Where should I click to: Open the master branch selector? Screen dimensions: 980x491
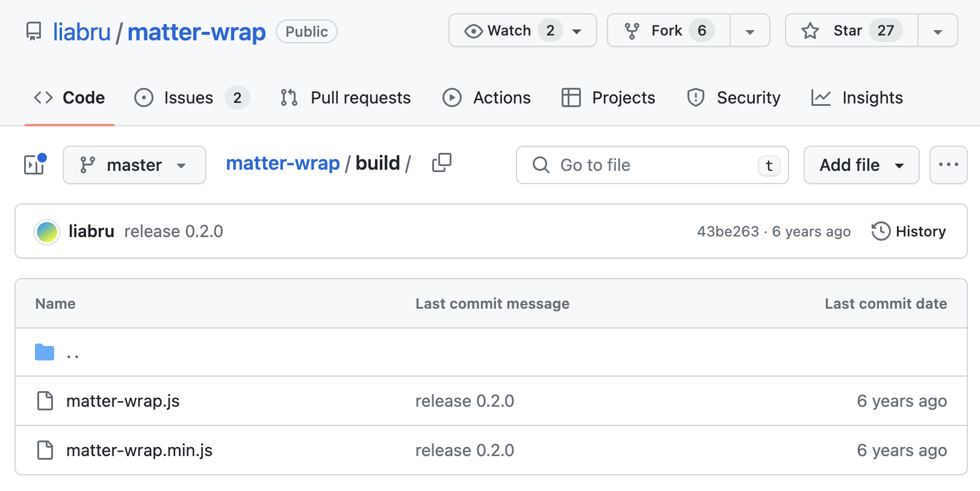134,165
